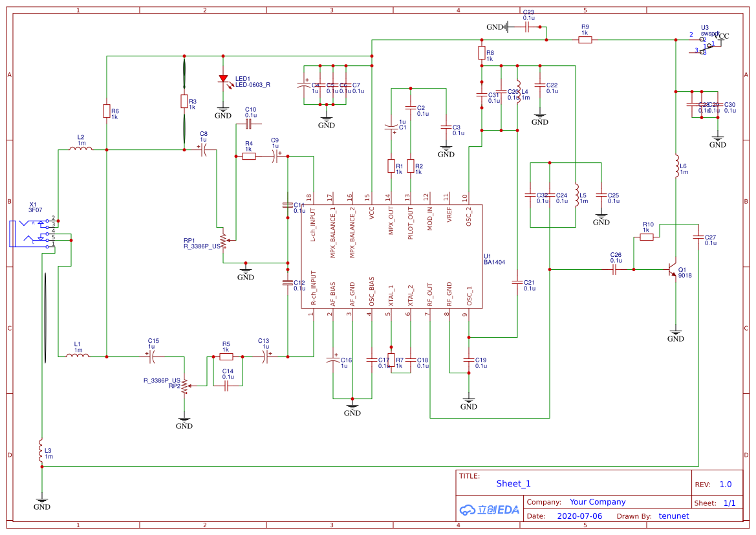Select the "Sheet_1" title text
The image size is (756, 535).
[513, 483]
